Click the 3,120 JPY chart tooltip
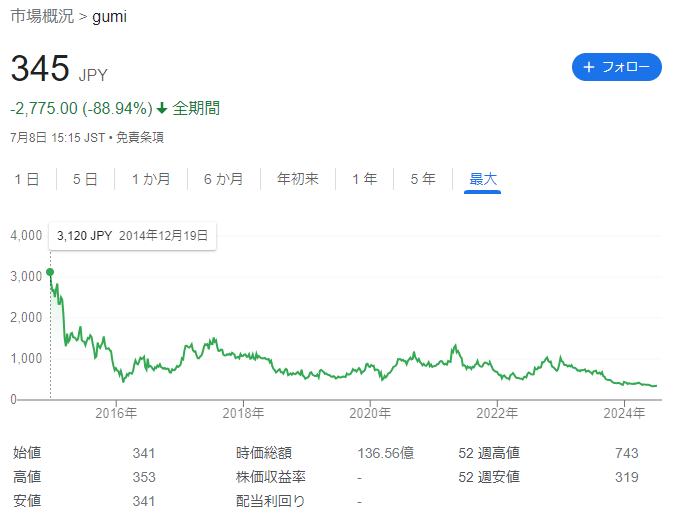Screen dimensions: 685x526 click(132, 236)
